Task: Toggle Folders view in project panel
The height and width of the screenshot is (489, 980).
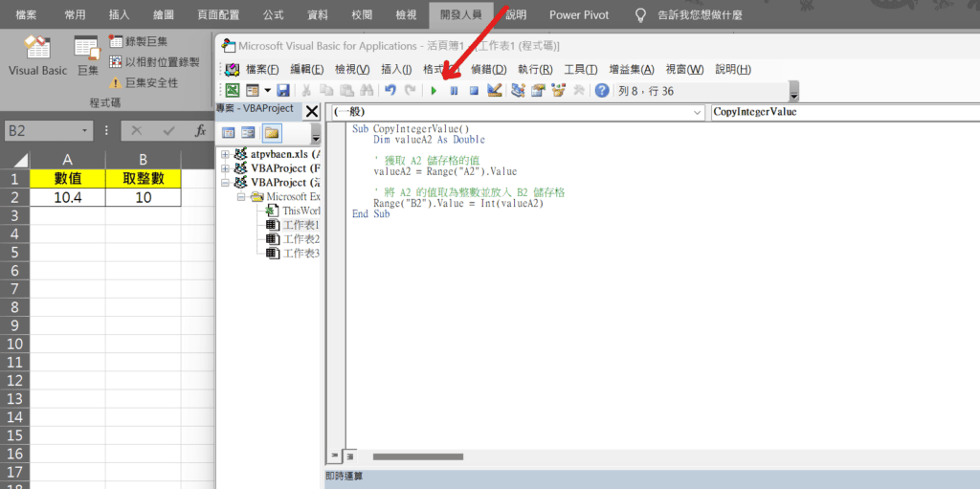Action: (272, 133)
